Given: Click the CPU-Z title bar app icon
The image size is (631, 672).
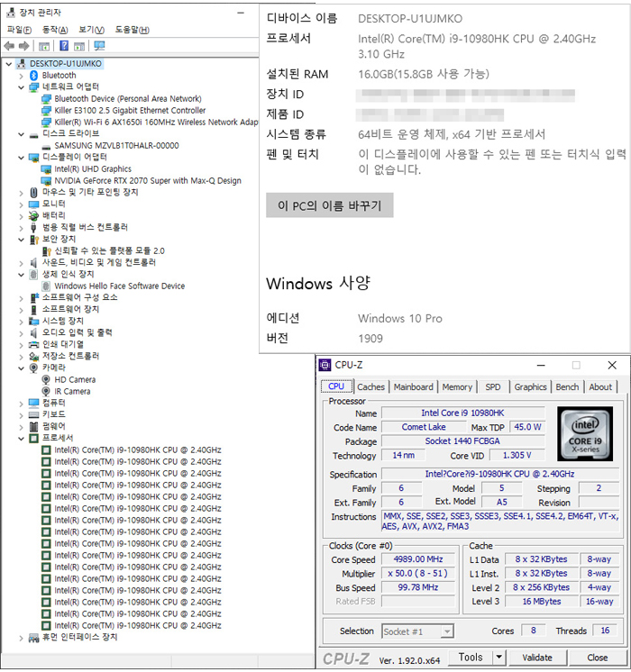Looking at the screenshot, I should point(325,365).
